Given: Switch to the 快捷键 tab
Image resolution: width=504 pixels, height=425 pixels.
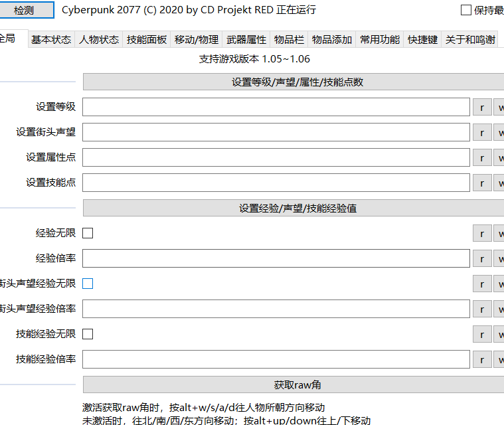Looking at the screenshot, I should point(422,40).
